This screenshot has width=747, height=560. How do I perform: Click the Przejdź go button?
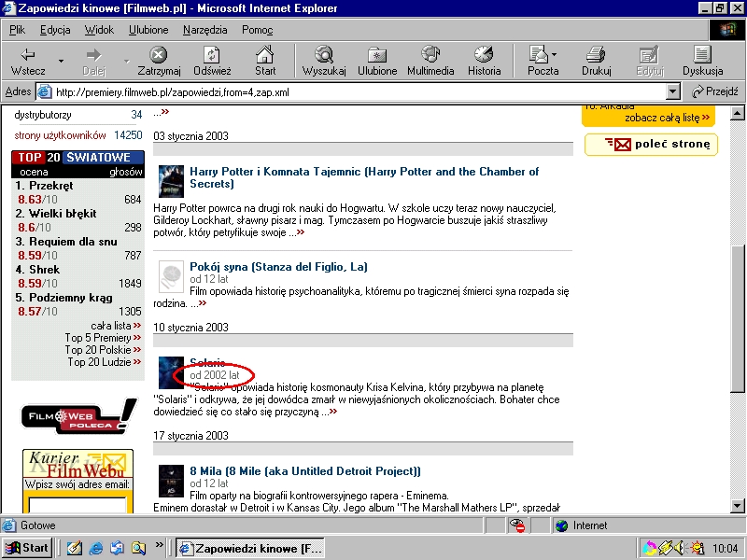click(714, 91)
